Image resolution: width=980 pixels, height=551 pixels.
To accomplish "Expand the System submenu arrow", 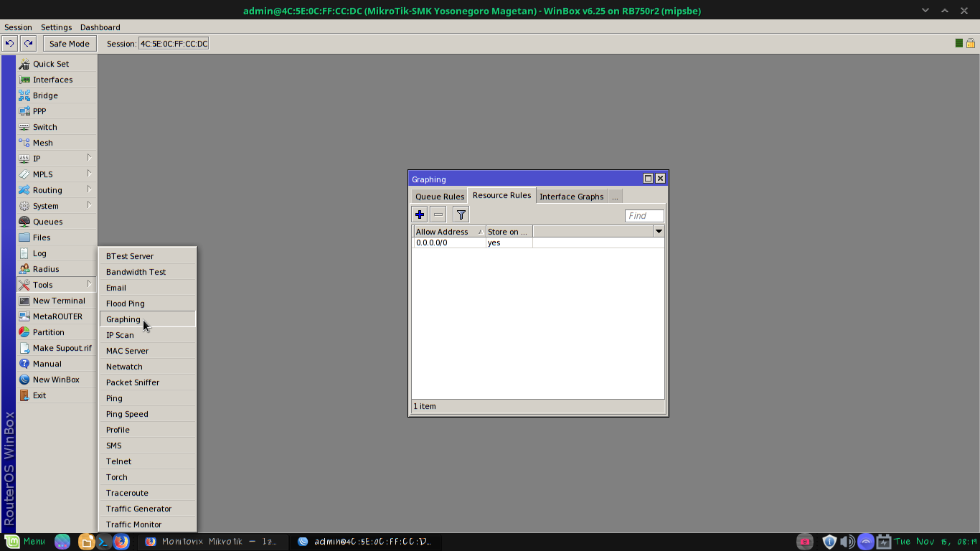I will 90,205.
